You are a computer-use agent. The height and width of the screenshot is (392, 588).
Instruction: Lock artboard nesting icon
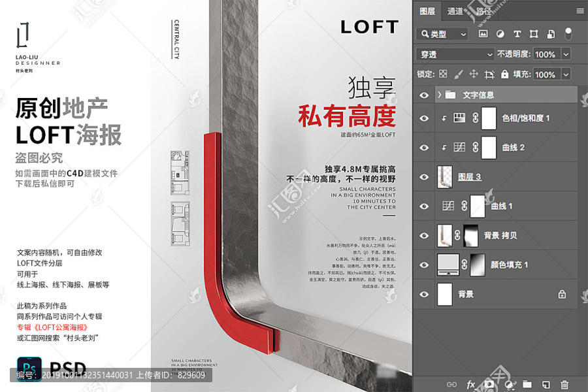(x=489, y=74)
